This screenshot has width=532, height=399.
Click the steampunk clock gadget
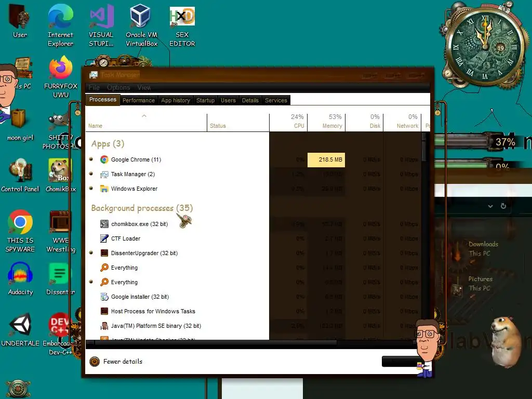pos(485,47)
